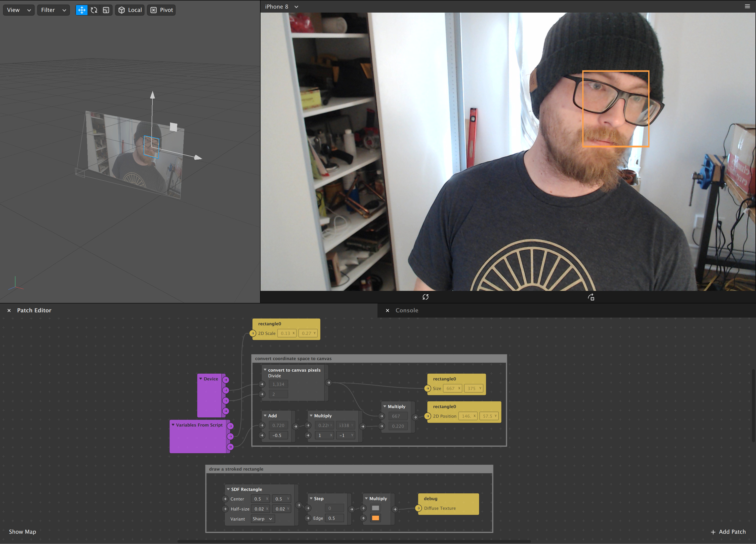Screen dimensions: 756x544
Task: Click the grey color swatch in Multiply patch
Action: 375,508
